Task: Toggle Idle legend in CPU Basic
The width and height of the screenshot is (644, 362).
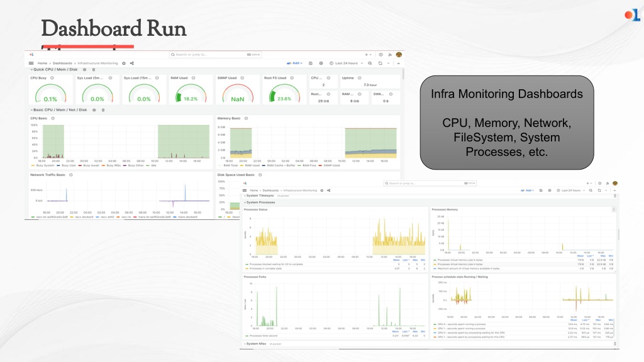Action: [152, 165]
